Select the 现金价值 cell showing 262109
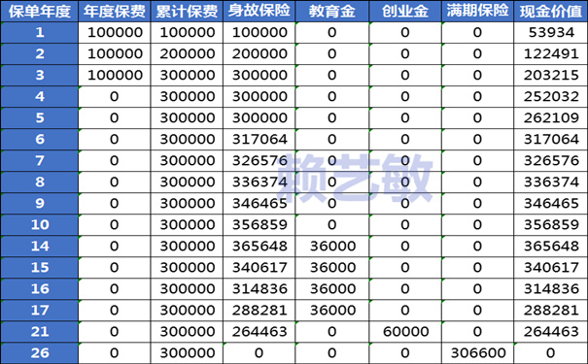The height and width of the screenshot is (364, 588). [x=550, y=118]
